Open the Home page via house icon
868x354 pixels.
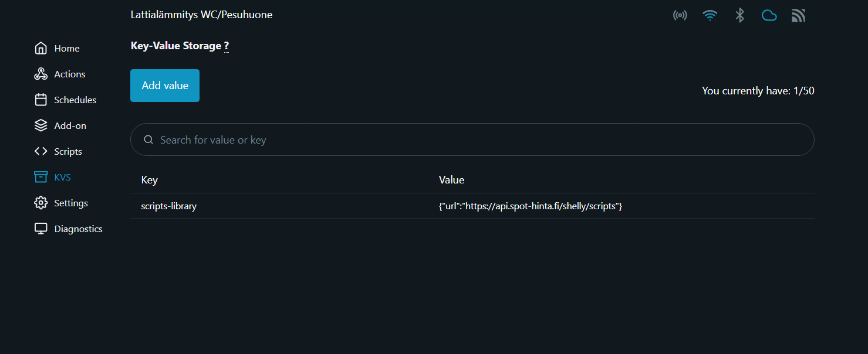pos(40,48)
